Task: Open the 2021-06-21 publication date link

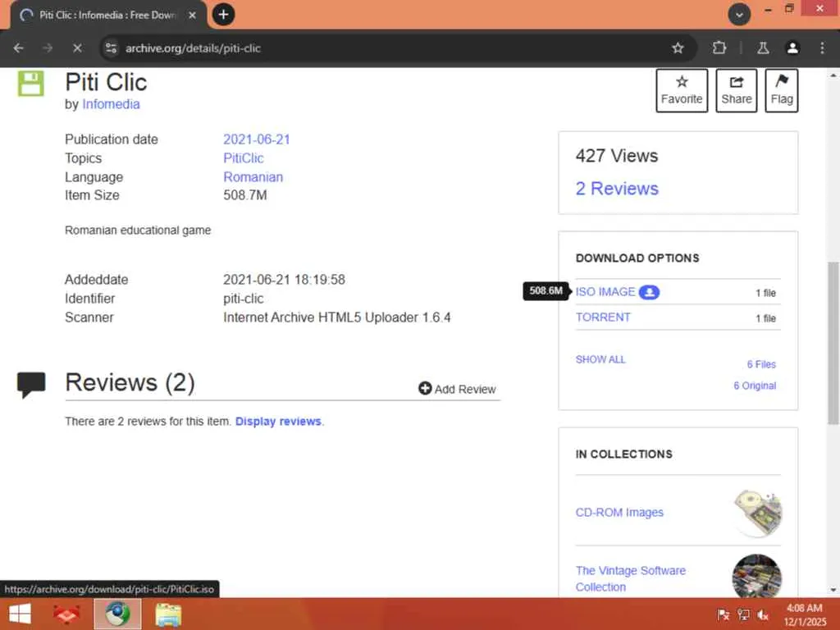Action: [257, 139]
